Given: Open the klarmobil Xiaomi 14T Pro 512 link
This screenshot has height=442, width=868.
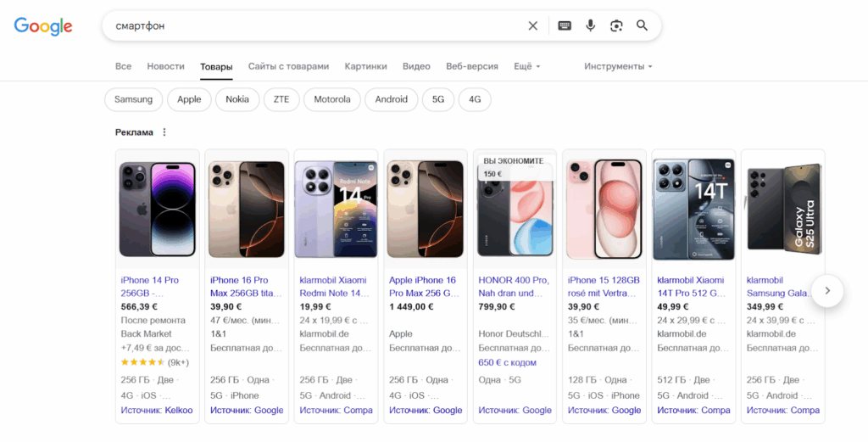Looking at the screenshot, I should pyautogui.click(x=692, y=287).
